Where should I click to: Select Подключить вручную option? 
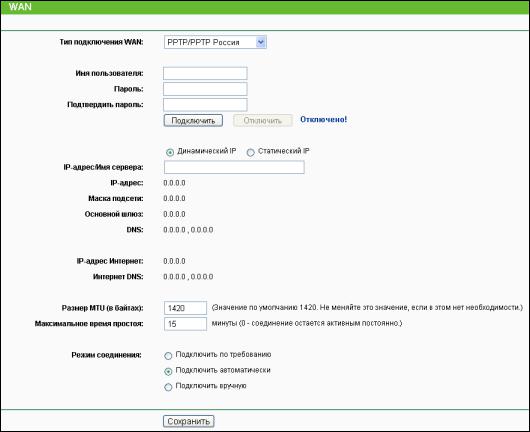click(168, 387)
